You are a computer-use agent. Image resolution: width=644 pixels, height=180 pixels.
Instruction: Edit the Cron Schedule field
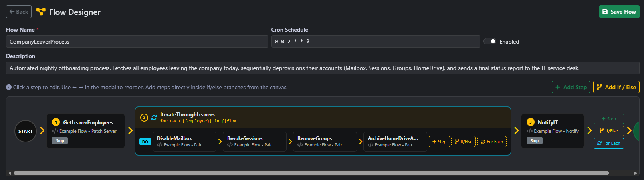point(376,42)
